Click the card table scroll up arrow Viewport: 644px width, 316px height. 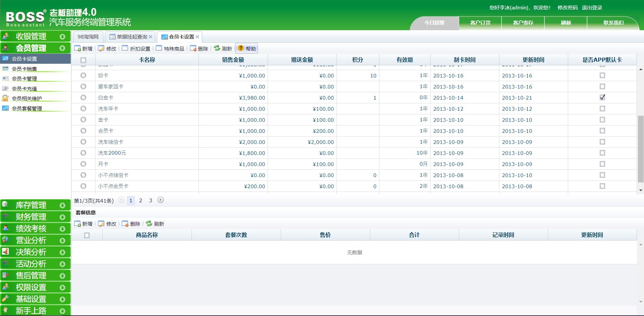click(x=641, y=69)
